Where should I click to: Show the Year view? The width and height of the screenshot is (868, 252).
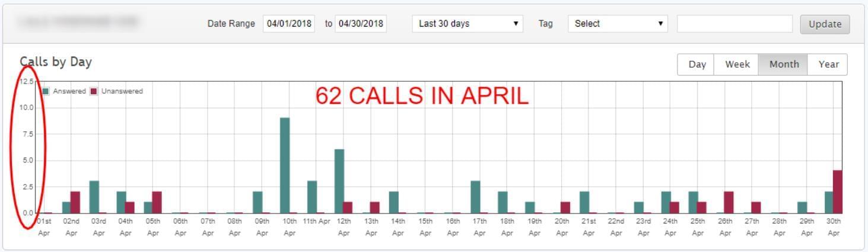pyautogui.click(x=828, y=65)
